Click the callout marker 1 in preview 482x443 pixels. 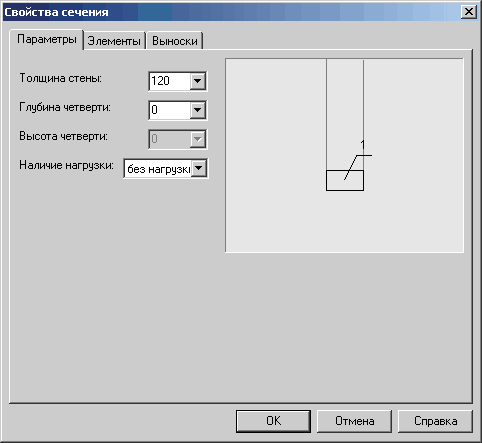pyautogui.click(x=363, y=145)
